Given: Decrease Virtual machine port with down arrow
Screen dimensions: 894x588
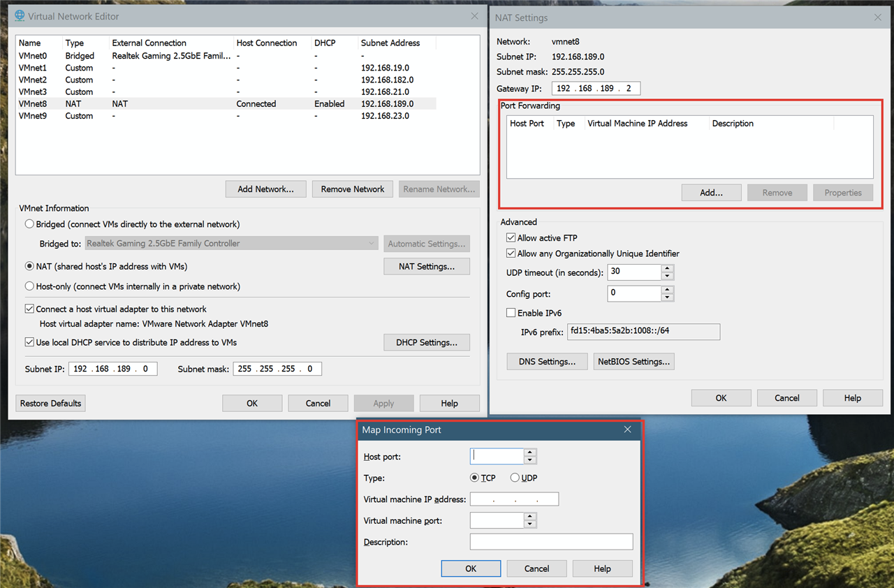Looking at the screenshot, I should (530, 524).
